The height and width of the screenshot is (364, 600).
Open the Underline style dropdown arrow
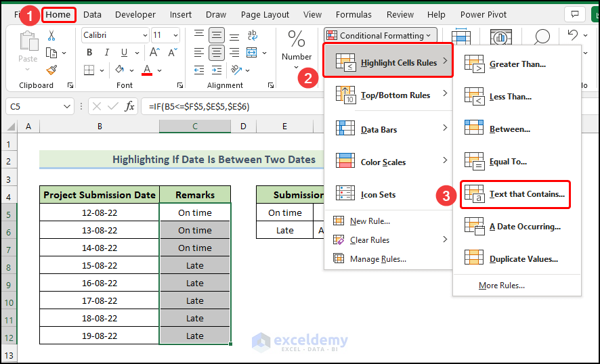pos(137,53)
